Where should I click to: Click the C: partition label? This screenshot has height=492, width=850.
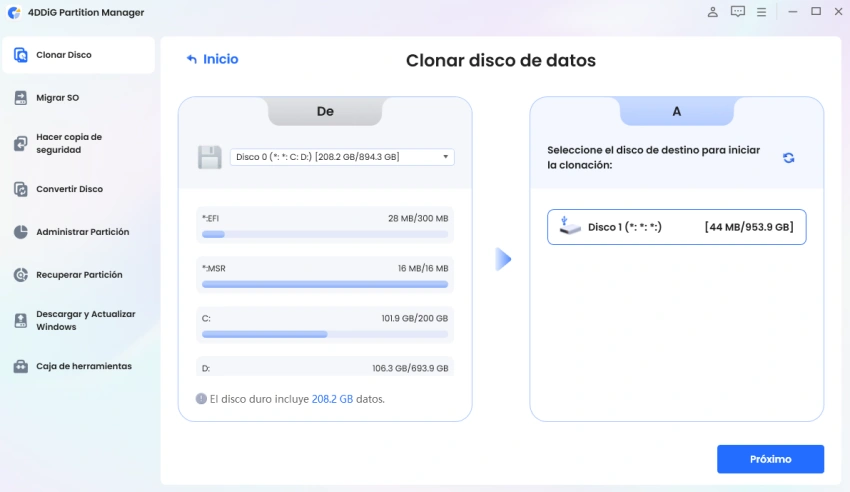(206, 318)
